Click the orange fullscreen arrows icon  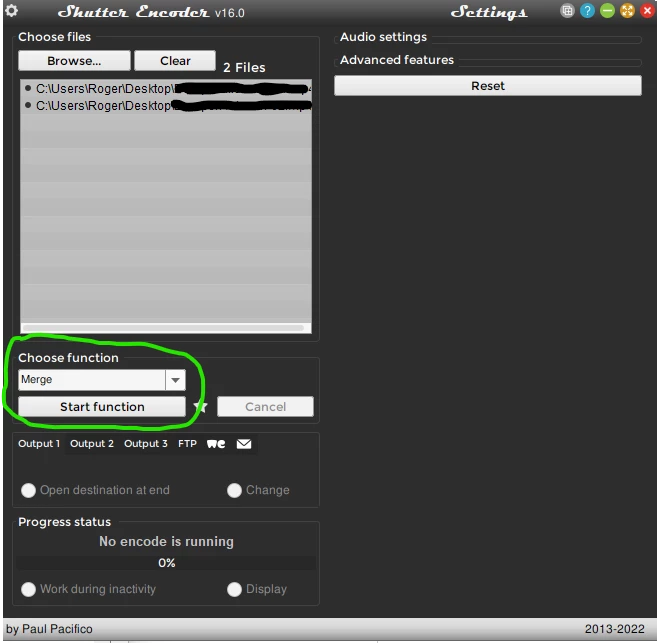click(627, 11)
